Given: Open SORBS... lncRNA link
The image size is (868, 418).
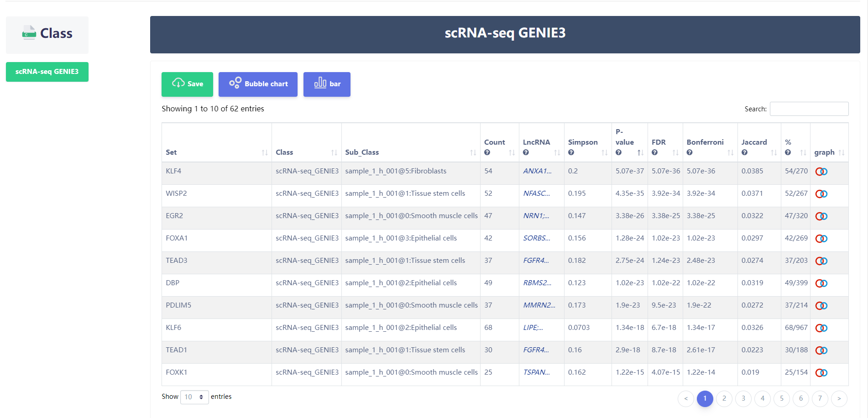Looking at the screenshot, I should (x=537, y=238).
